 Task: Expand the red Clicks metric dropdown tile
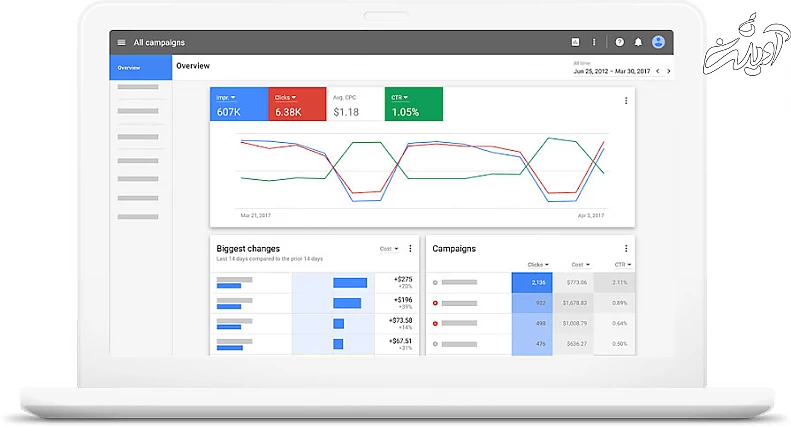[x=297, y=104]
